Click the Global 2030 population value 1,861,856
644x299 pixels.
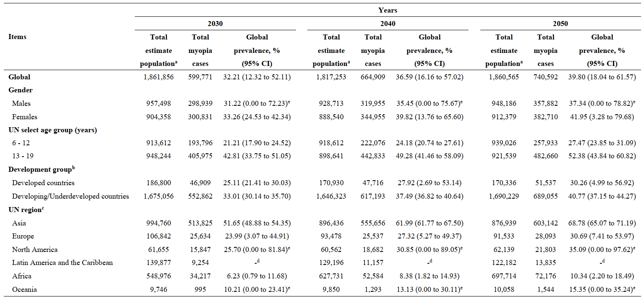pyautogui.click(x=158, y=77)
